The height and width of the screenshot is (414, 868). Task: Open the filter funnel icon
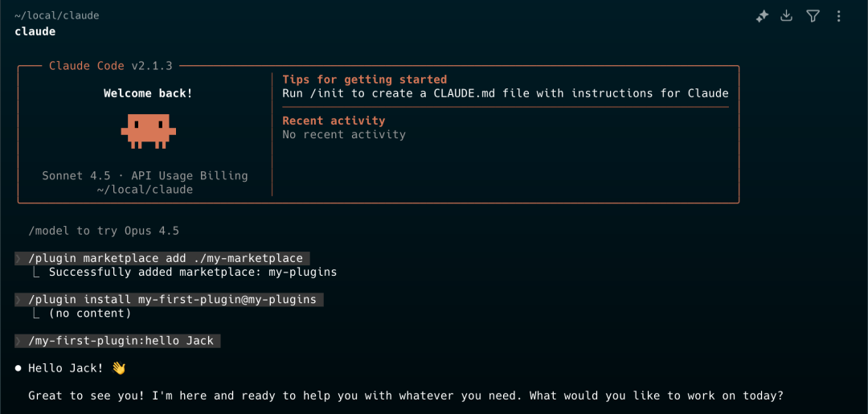(x=812, y=16)
